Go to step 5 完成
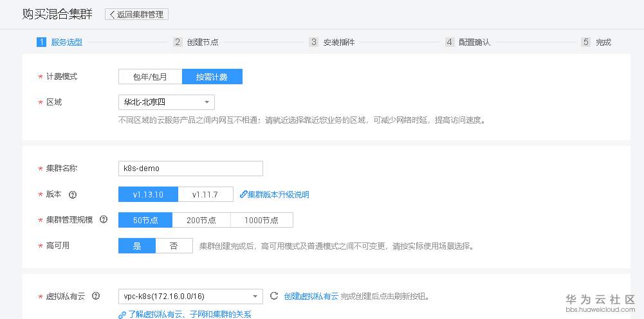This screenshot has height=319, width=644. pyautogui.click(x=596, y=42)
